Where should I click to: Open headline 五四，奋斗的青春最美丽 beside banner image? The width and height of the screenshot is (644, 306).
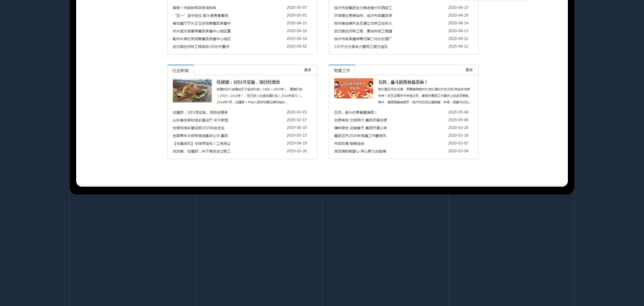coord(402,82)
